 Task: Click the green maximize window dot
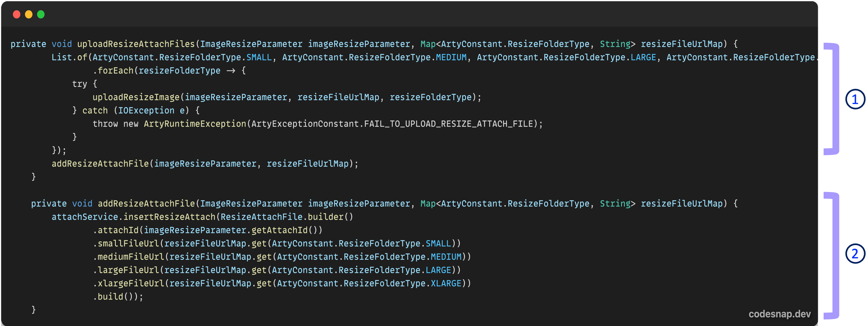pyautogui.click(x=41, y=14)
